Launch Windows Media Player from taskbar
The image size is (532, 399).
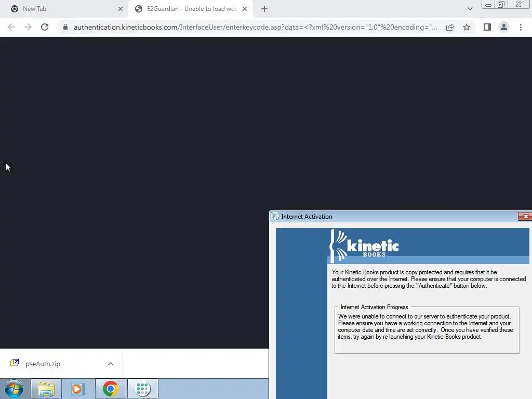point(78,389)
